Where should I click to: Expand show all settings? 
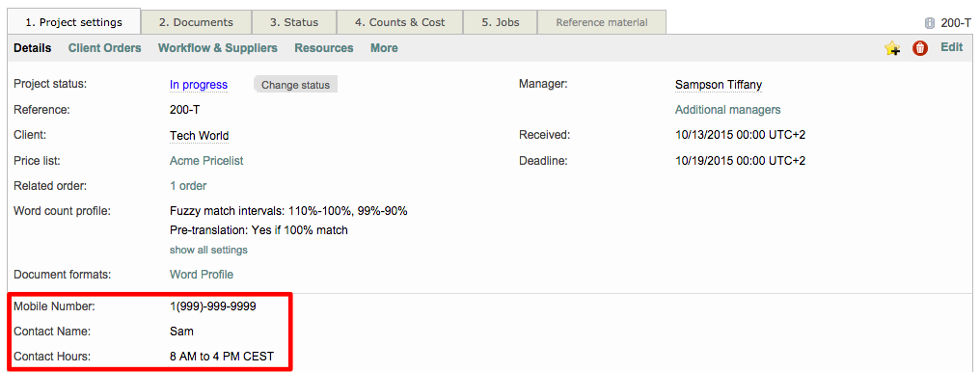coord(208,250)
